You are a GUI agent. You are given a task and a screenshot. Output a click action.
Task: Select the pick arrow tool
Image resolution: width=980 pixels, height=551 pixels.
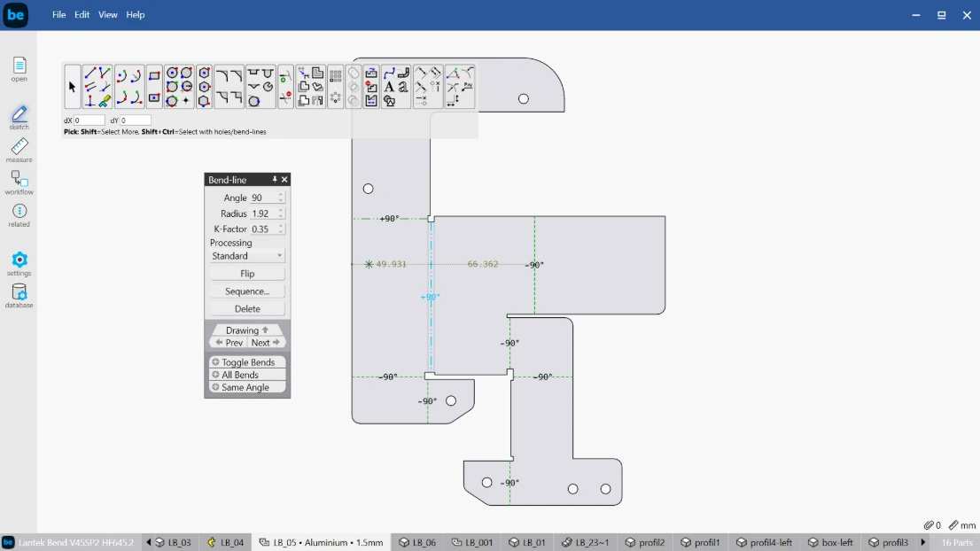(72, 87)
